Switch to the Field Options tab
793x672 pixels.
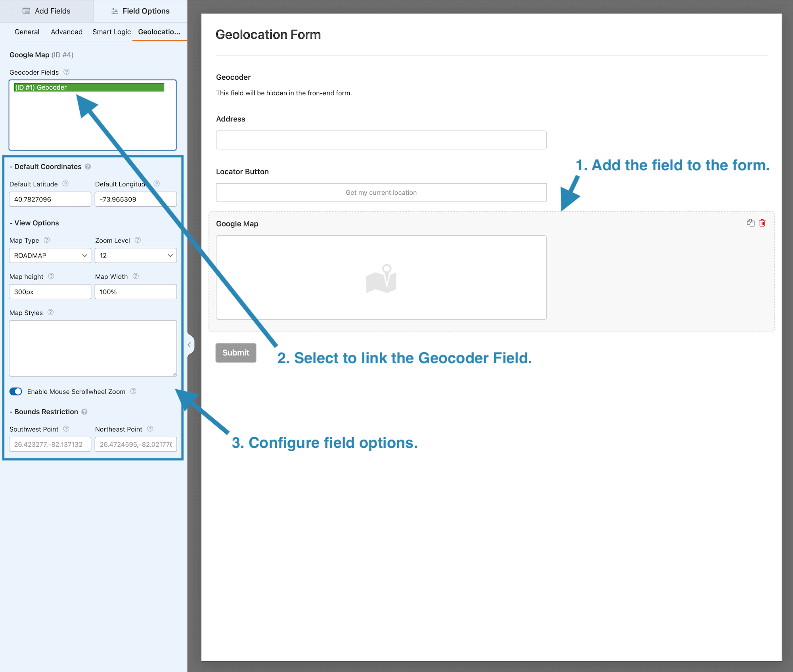click(x=140, y=11)
